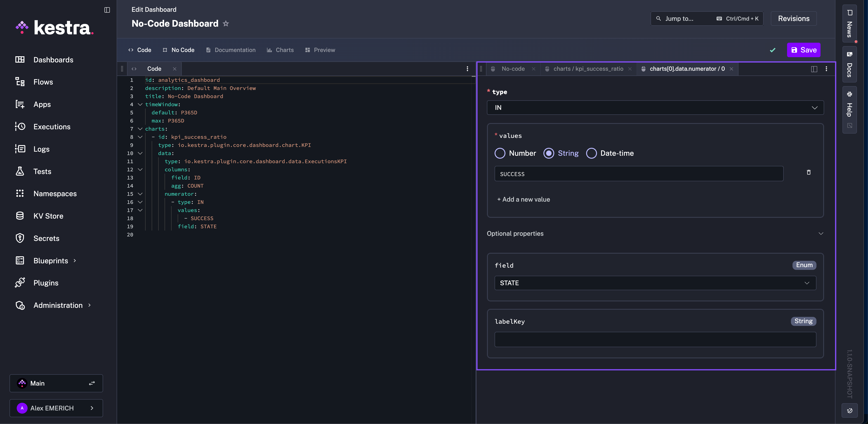Screen dimensions: 868x424
Task: Click the split panel icon in the no-code editor
Action: 814,69
